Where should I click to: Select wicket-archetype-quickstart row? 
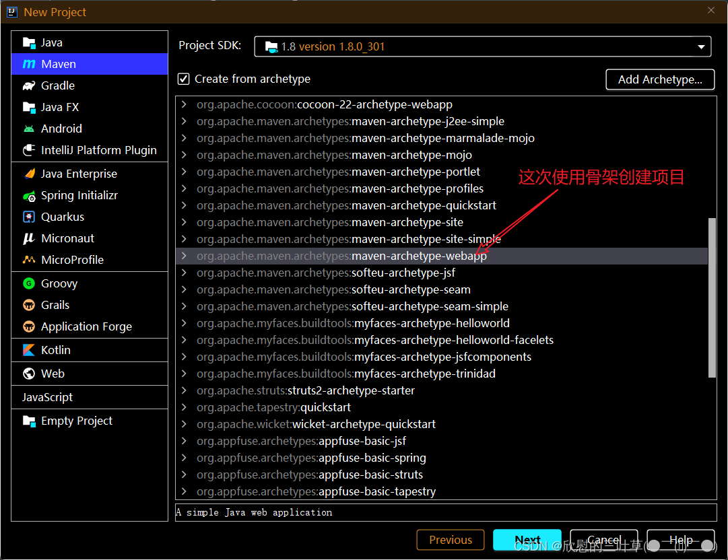click(442, 424)
